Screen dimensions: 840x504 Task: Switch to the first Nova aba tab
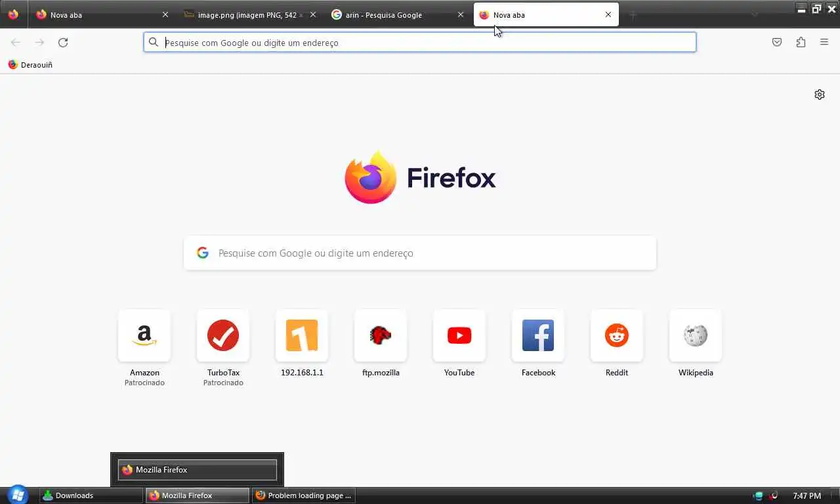(104, 14)
